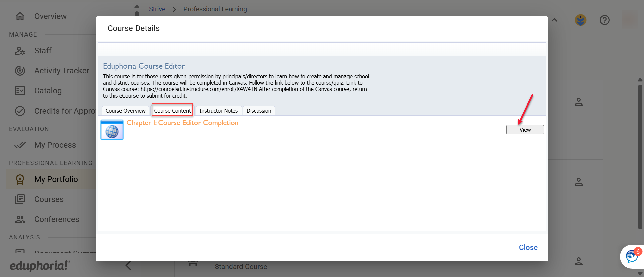Collapse the sidebar with left chevron
Image resolution: width=644 pixels, height=277 pixels.
click(x=128, y=266)
